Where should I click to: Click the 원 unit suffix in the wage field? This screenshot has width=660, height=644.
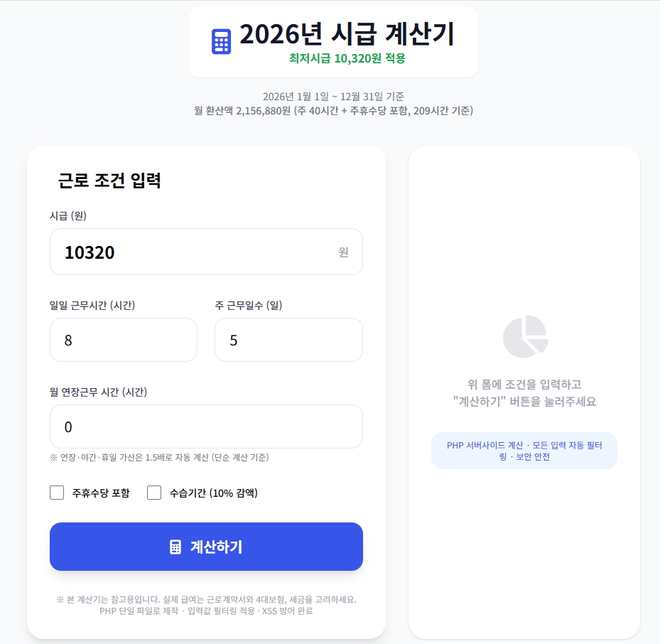(344, 252)
